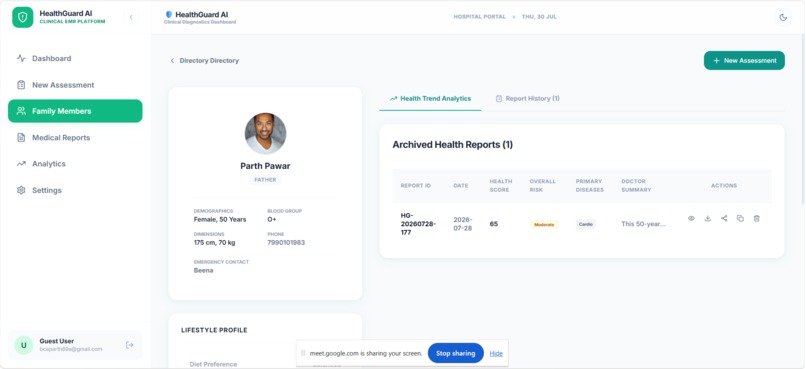Screen dimensions: 806x369
Task: Click the New Assessment button in the header
Action: 744,61
